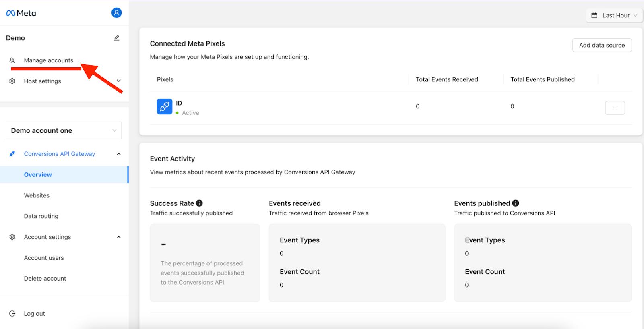Screen dimensions: 644x329
Task: Click the pixel ID label
Action: click(179, 103)
